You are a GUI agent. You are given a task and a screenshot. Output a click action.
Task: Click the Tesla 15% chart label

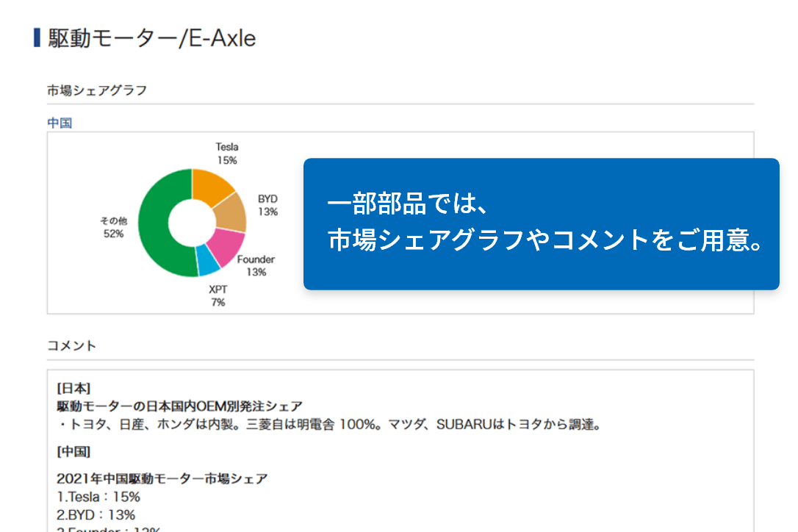pos(227,153)
